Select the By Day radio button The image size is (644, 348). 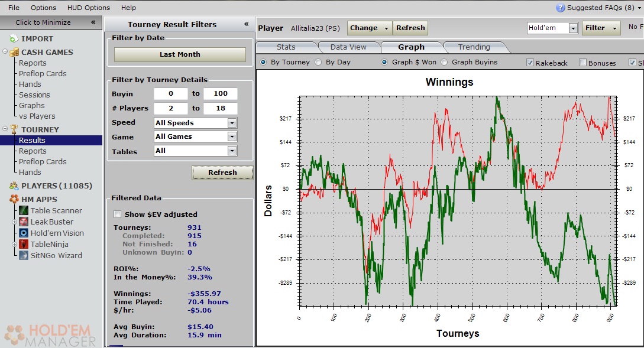pyautogui.click(x=319, y=62)
